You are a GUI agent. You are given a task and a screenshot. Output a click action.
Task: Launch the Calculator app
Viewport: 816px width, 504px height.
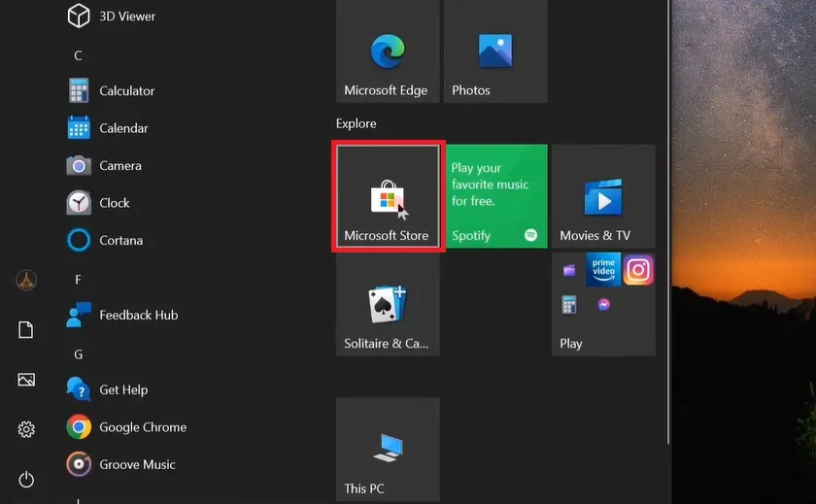point(111,91)
